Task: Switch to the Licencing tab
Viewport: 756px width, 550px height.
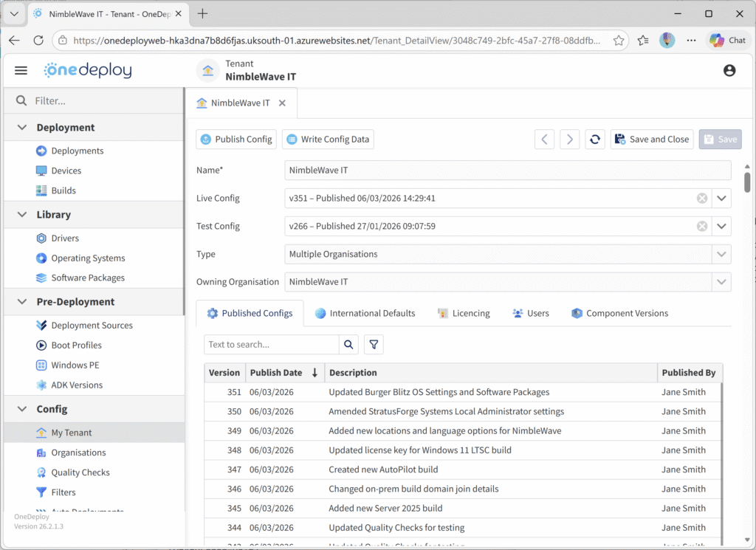Action: point(464,313)
